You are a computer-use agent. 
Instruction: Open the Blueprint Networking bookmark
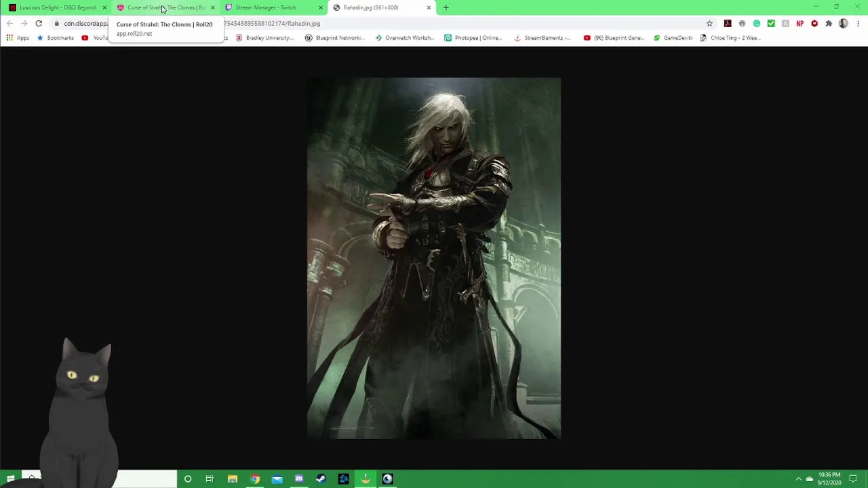pyautogui.click(x=335, y=38)
